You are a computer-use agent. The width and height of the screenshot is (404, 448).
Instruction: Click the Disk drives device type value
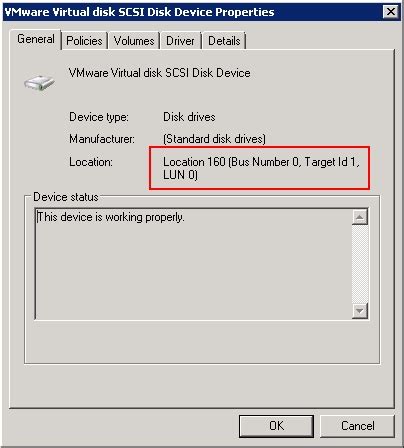click(189, 117)
